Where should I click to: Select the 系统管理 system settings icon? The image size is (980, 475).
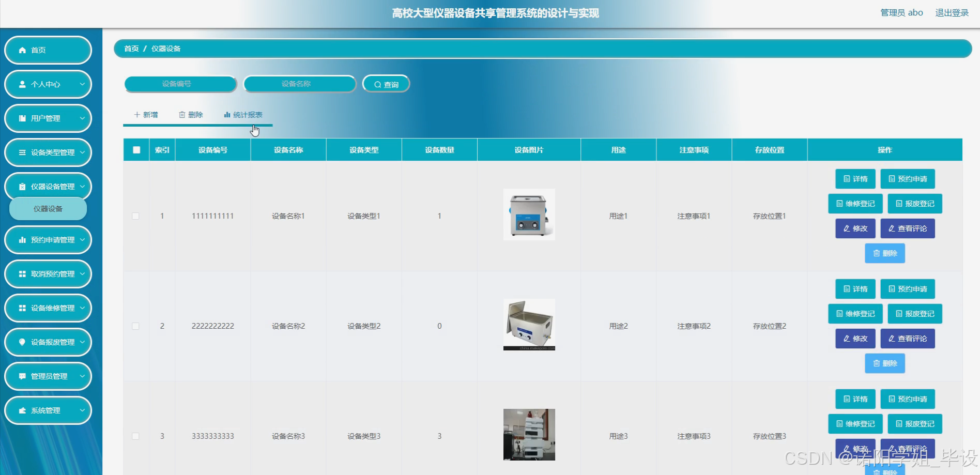click(22, 410)
